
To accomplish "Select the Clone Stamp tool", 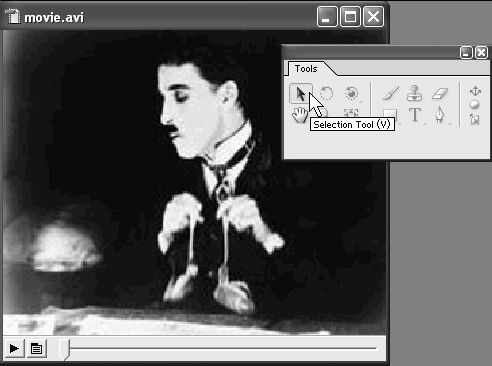I will click(414, 93).
